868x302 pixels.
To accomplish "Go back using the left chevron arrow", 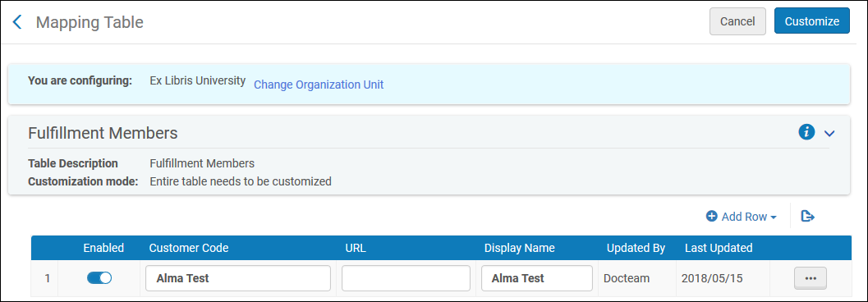I will coord(18,22).
